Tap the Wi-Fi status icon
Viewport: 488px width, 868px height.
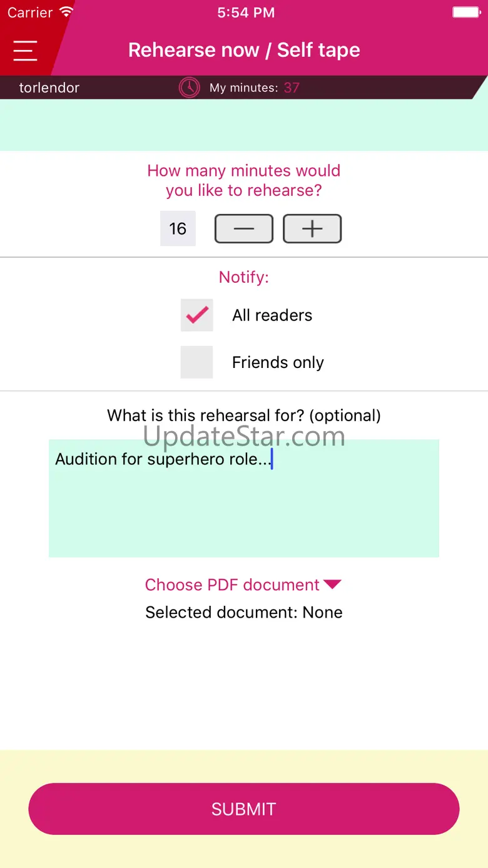66,12
